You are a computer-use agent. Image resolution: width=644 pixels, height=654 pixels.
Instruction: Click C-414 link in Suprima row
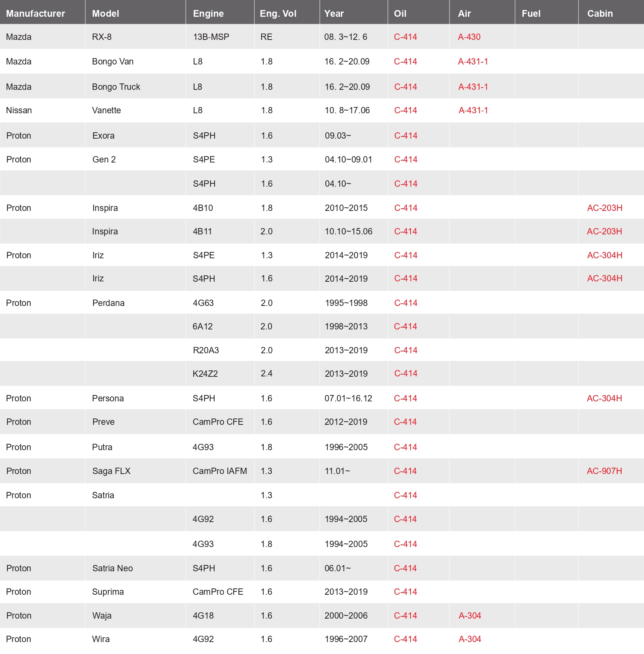[405, 592]
